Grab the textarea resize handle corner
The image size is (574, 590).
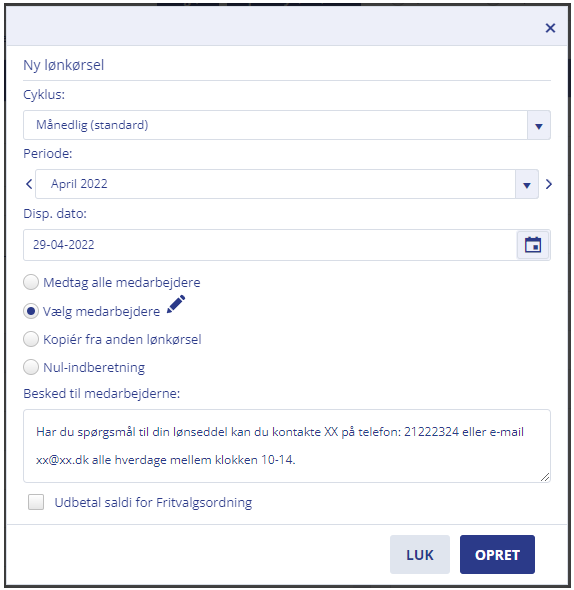coord(545,477)
